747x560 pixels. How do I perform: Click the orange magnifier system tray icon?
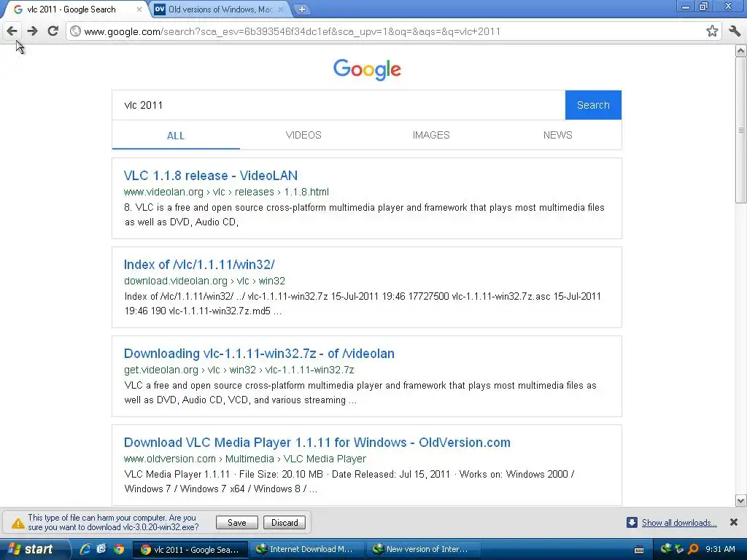click(x=693, y=549)
